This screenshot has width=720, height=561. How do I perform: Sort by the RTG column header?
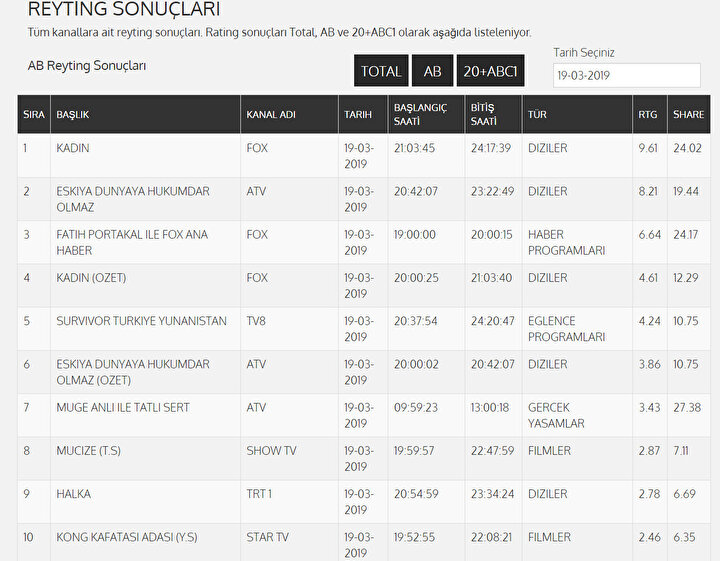pos(650,114)
